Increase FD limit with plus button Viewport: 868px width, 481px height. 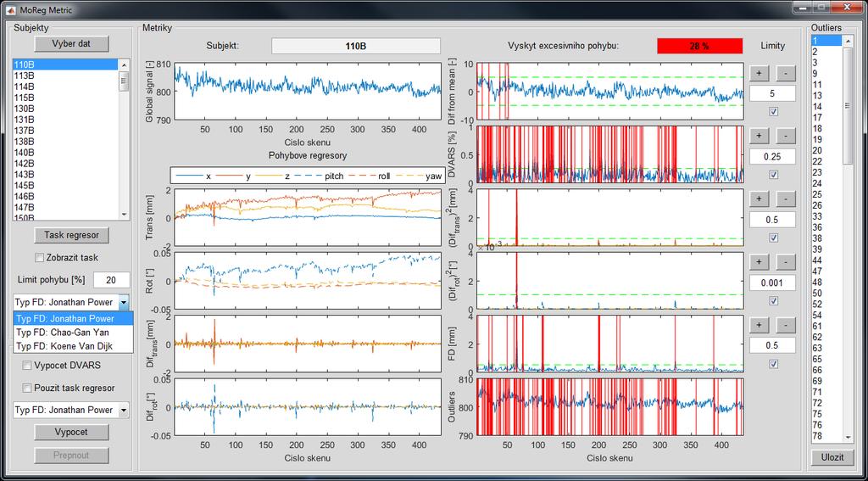coord(759,325)
